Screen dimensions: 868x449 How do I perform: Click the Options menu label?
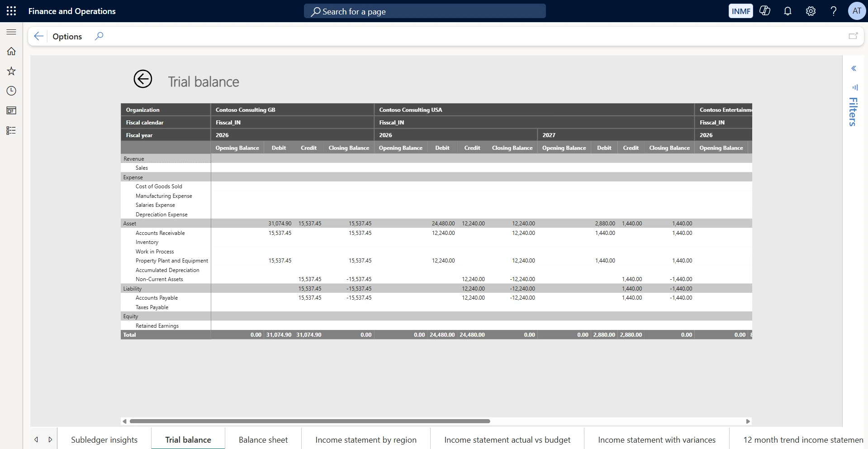pos(67,36)
